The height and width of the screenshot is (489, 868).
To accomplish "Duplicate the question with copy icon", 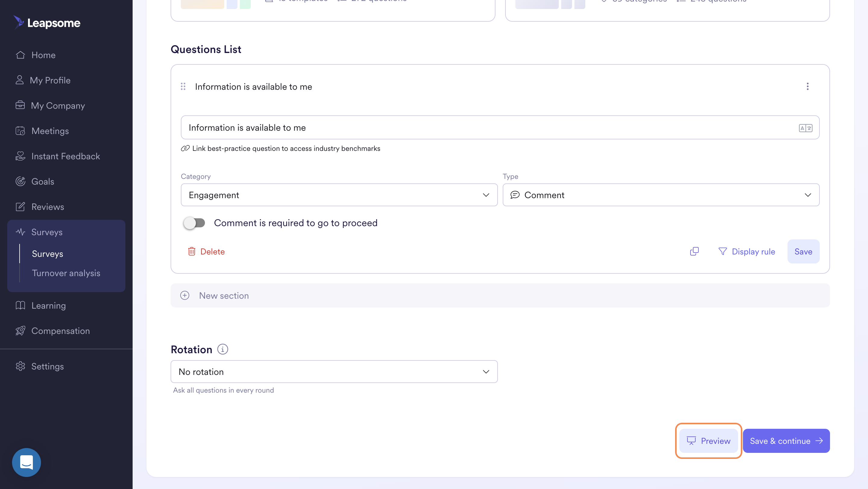I will click(x=694, y=251).
